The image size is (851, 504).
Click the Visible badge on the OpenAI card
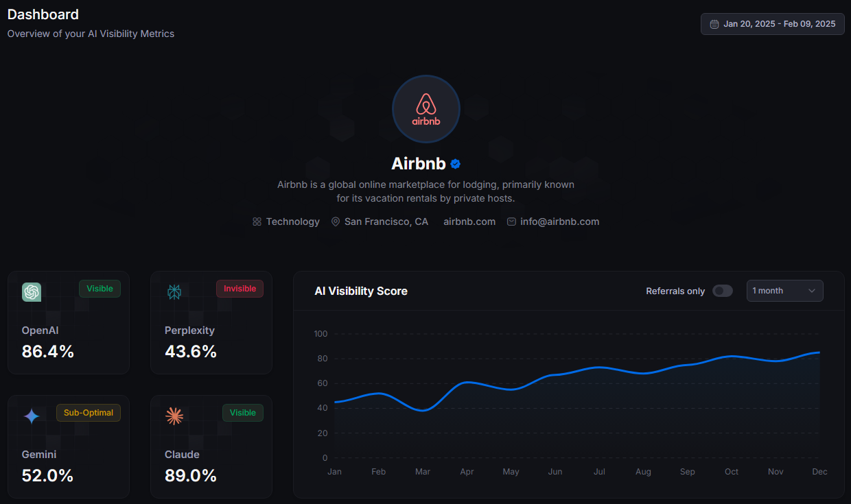click(100, 289)
